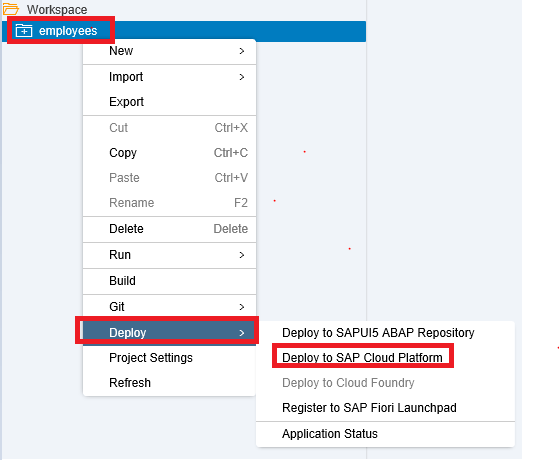
Task: Choose Export from context menu
Action: pyautogui.click(x=169, y=102)
